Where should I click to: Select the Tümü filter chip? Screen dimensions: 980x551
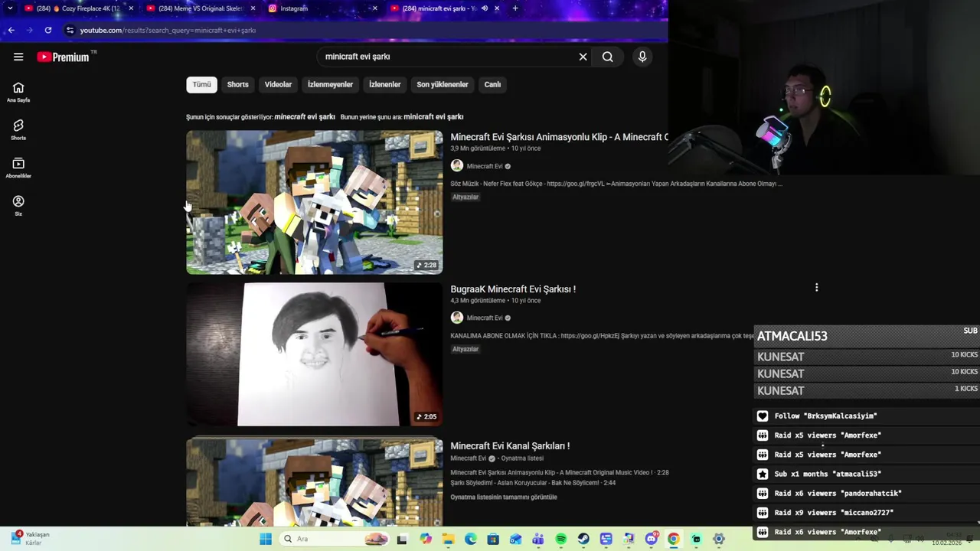pyautogui.click(x=201, y=84)
